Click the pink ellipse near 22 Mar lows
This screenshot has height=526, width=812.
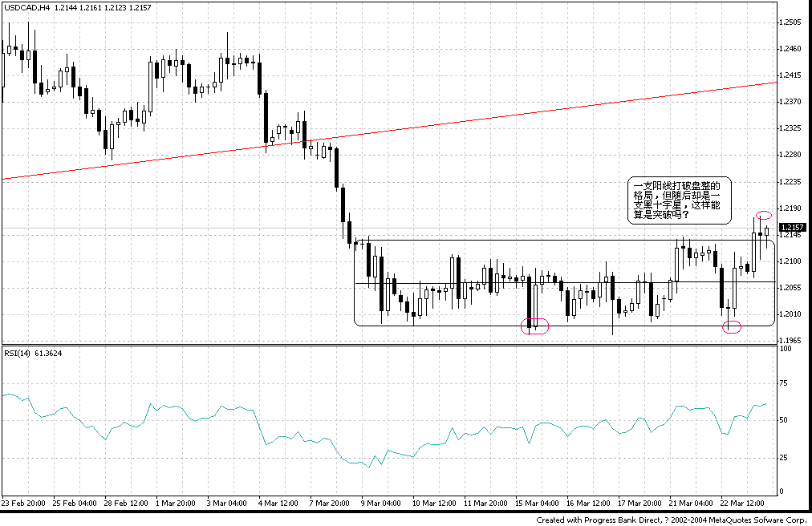coord(733,326)
